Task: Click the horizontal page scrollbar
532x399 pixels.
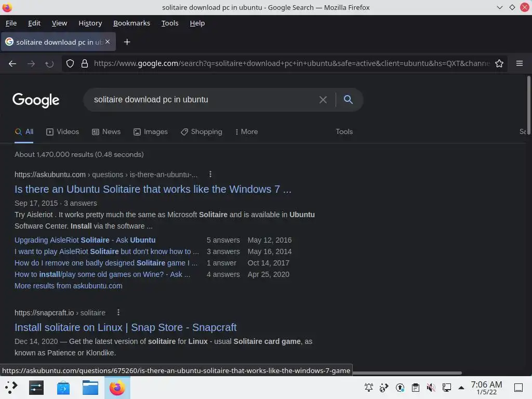Action: pyautogui.click(x=407, y=373)
